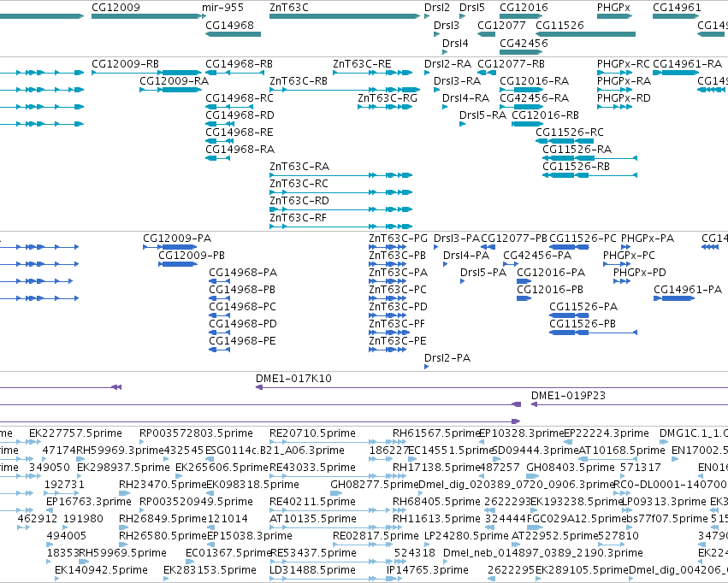Select the RE20710.5prime EST label

click(x=312, y=433)
